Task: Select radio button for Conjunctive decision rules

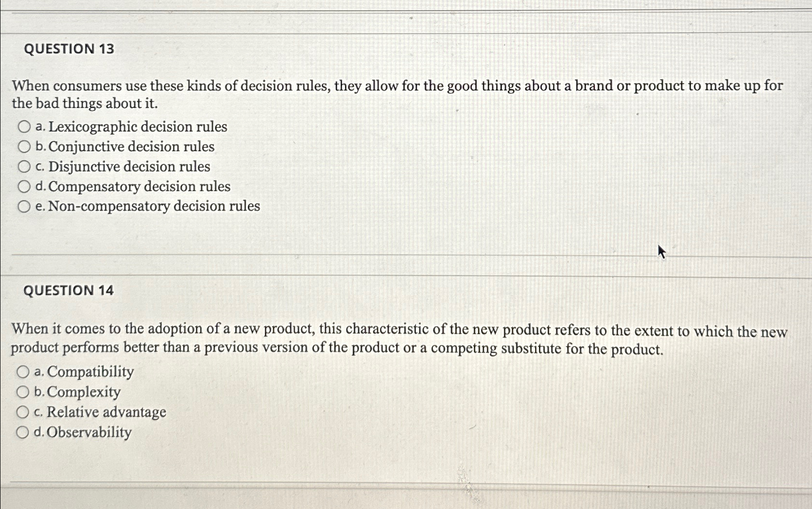Action: [x=24, y=147]
